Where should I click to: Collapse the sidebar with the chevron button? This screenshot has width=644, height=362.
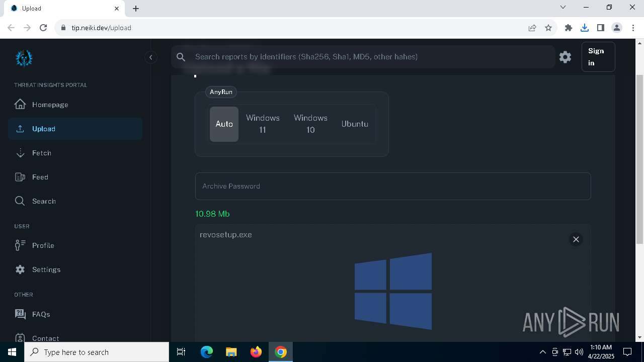(x=150, y=57)
